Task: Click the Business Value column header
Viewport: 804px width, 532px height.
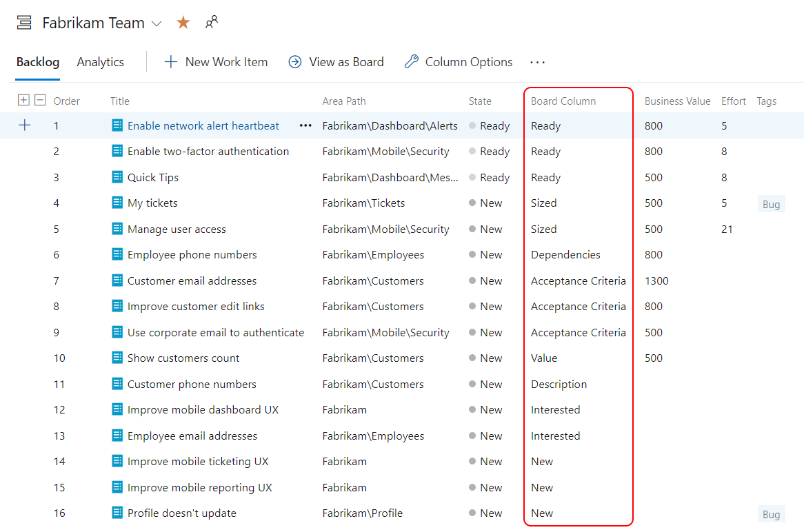Action: coord(677,101)
